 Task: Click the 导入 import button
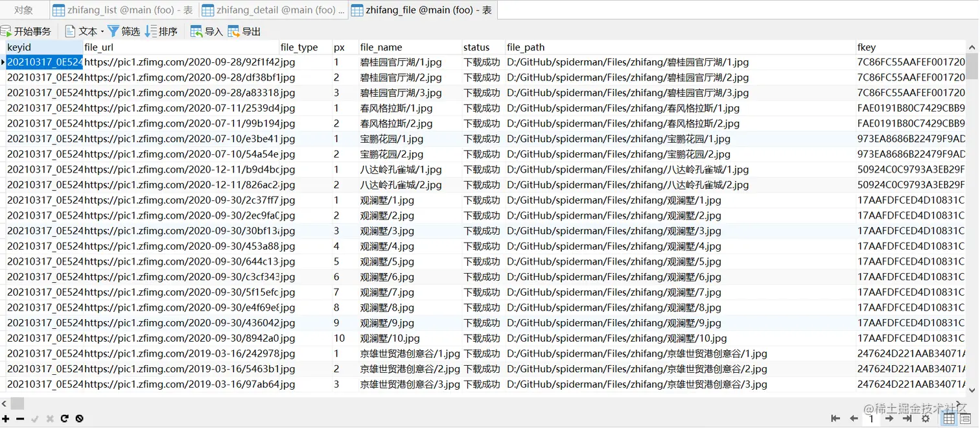click(207, 31)
